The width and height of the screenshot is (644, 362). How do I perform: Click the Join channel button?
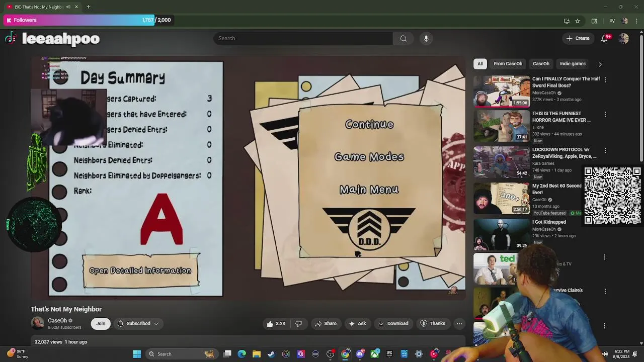tap(101, 324)
